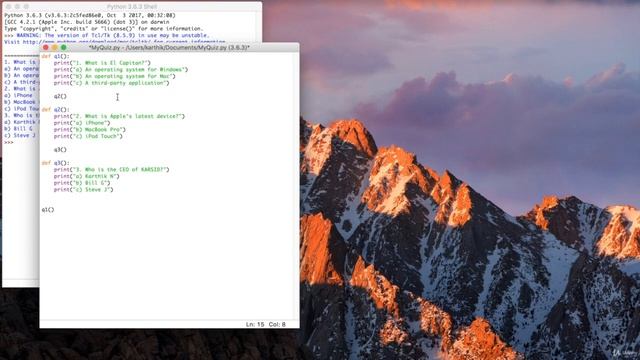
Task: Click the 'a) iPhone' print line in editor
Action: pos(82,123)
